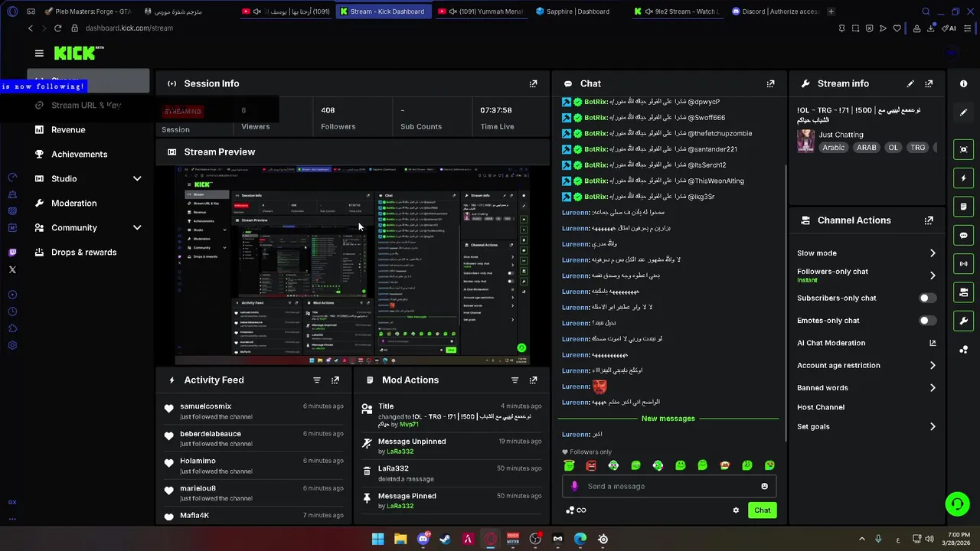Viewport: 980px width, 551px height.
Task: Expand Slow mode options
Action: point(932,253)
